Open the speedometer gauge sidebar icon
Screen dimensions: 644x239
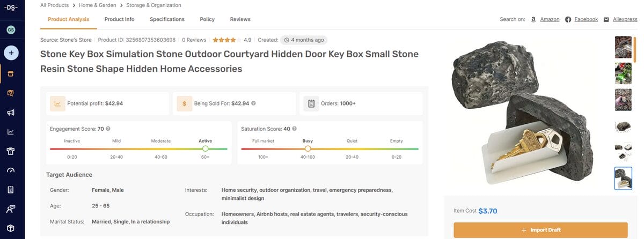[x=11, y=170]
